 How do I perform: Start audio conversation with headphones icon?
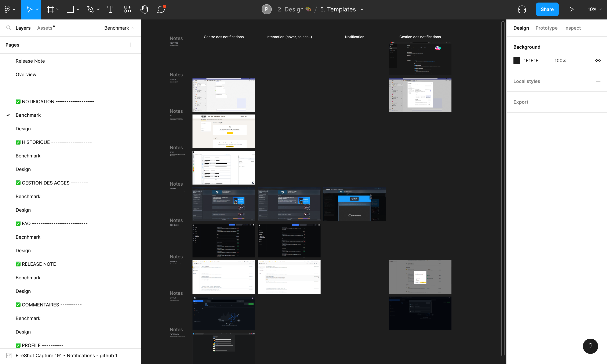pyautogui.click(x=522, y=9)
